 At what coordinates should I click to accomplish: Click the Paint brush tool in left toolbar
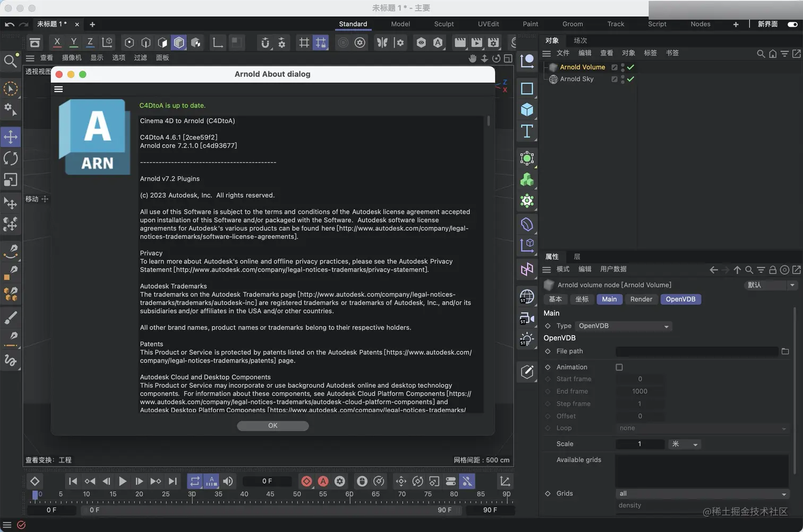point(11,318)
